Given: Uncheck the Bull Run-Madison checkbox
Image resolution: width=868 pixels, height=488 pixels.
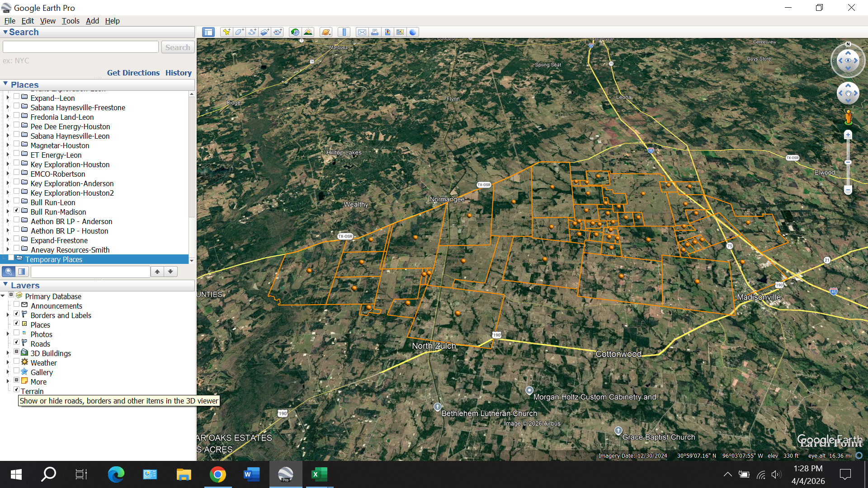Looking at the screenshot, I should (x=17, y=211).
